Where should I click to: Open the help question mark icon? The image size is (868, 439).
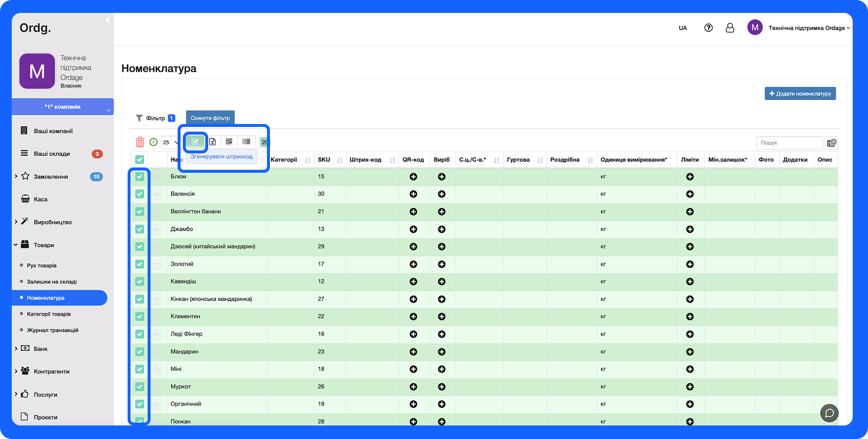click(709, 28)
